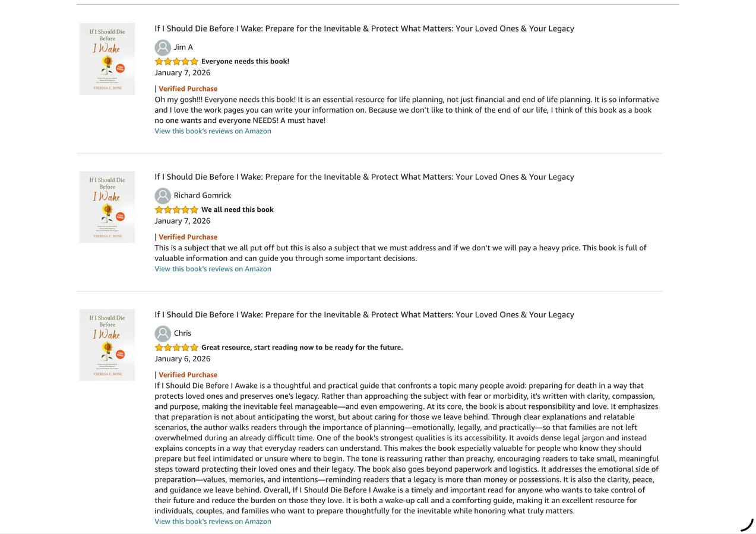Open book cover thumbnail beside Richard Gomrick's review
Viewport: 756px width, 534px height.
point(107,207)
